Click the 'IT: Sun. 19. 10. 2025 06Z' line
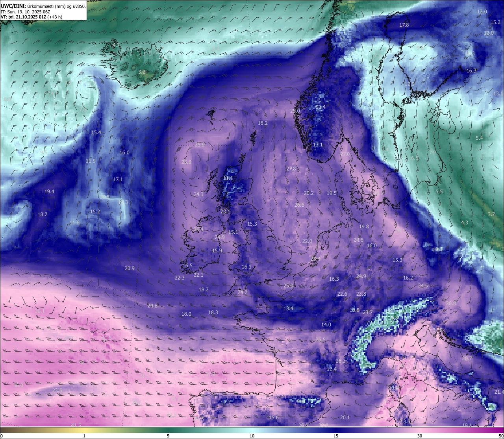The image size is (504, 439). coord(25,12)
